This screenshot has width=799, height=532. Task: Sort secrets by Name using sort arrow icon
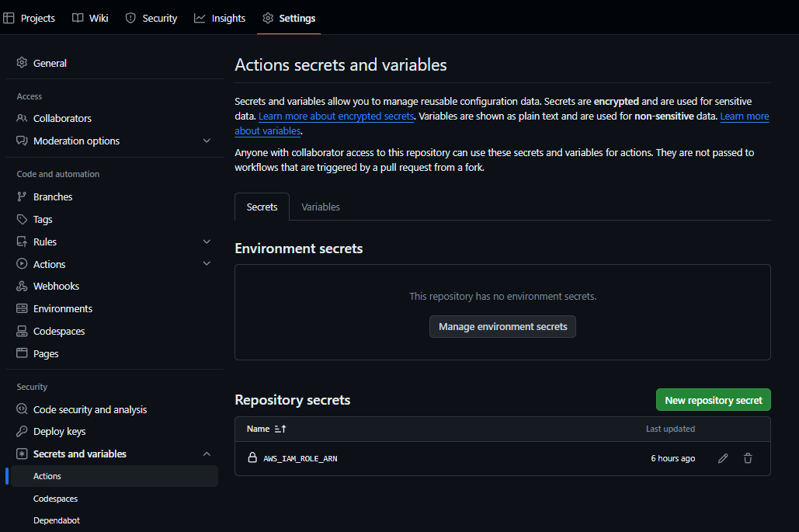click(280, 429)
